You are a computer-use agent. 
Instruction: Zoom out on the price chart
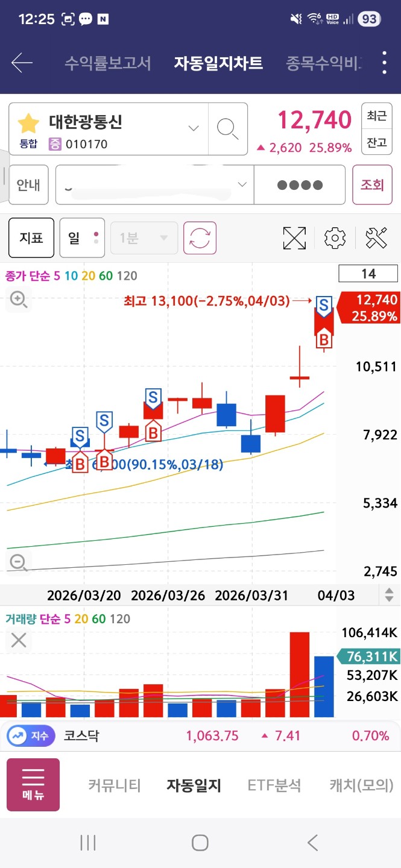(x=19, y=562)
